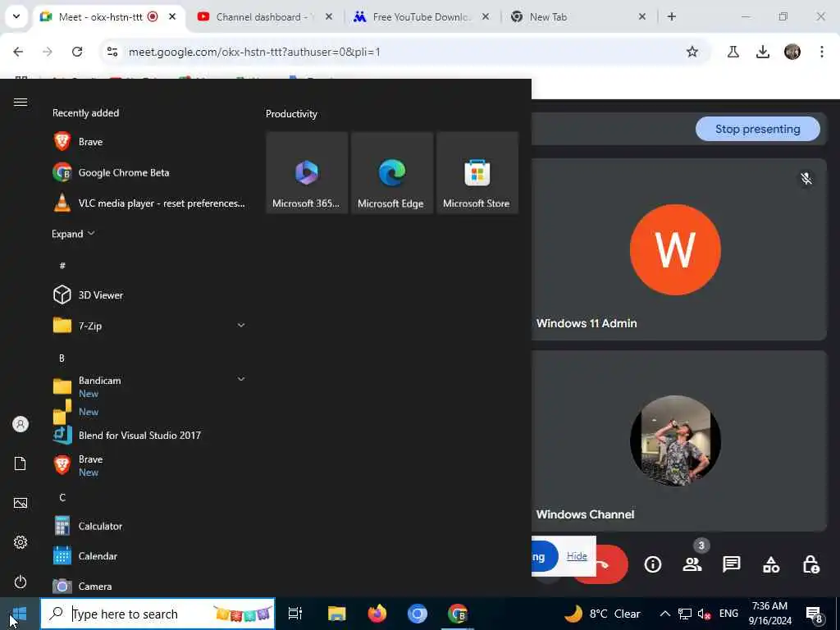Open Camera app
The width and height of the screenshot is (840, 630).
[x=149, y=586]
